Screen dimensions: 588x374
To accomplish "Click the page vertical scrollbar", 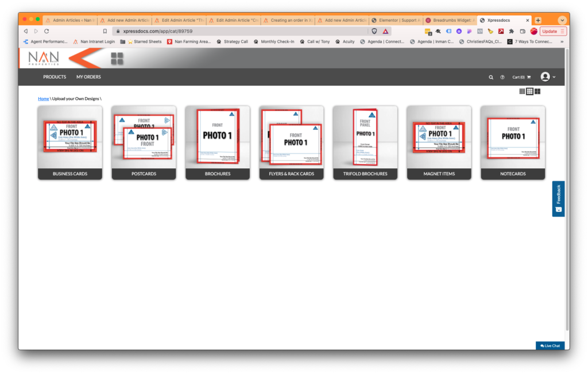I will pos(567,190).
